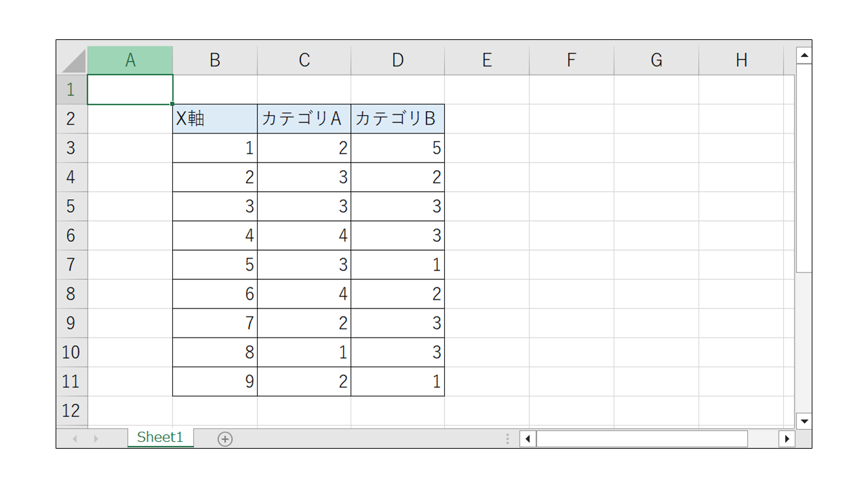868x488 pixels.
Task: Select the entire row 12 header
Action: [71, 411]
